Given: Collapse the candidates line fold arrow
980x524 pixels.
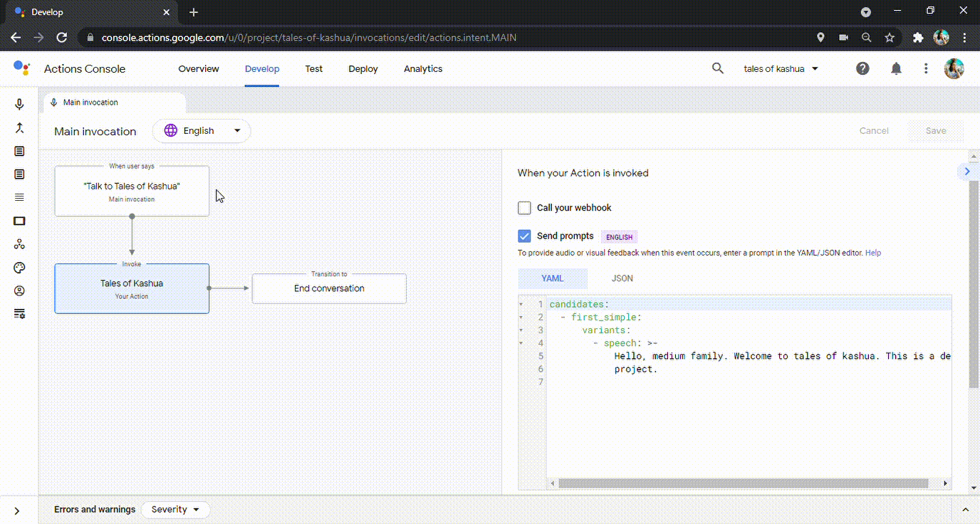Looking at the screenshot, I should click(x=521, y=305).
